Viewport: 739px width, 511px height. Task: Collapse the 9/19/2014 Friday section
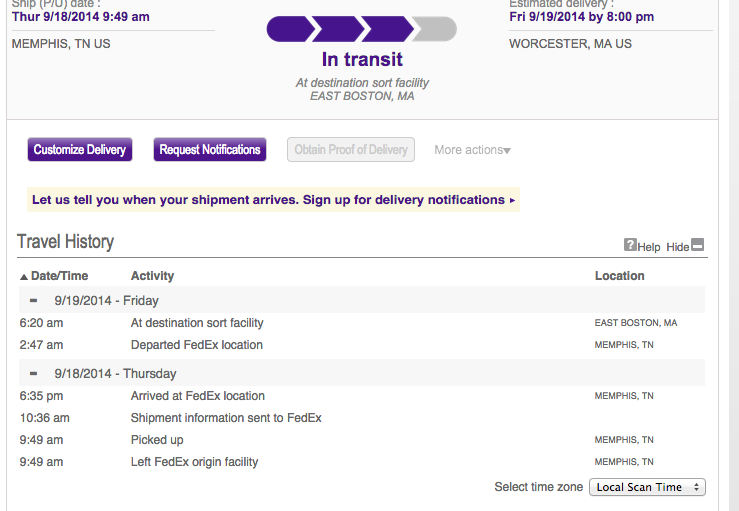[33, 300]
